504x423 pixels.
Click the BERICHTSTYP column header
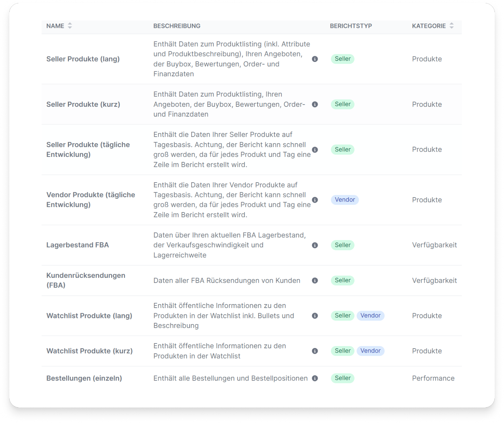tap(351, 26)
